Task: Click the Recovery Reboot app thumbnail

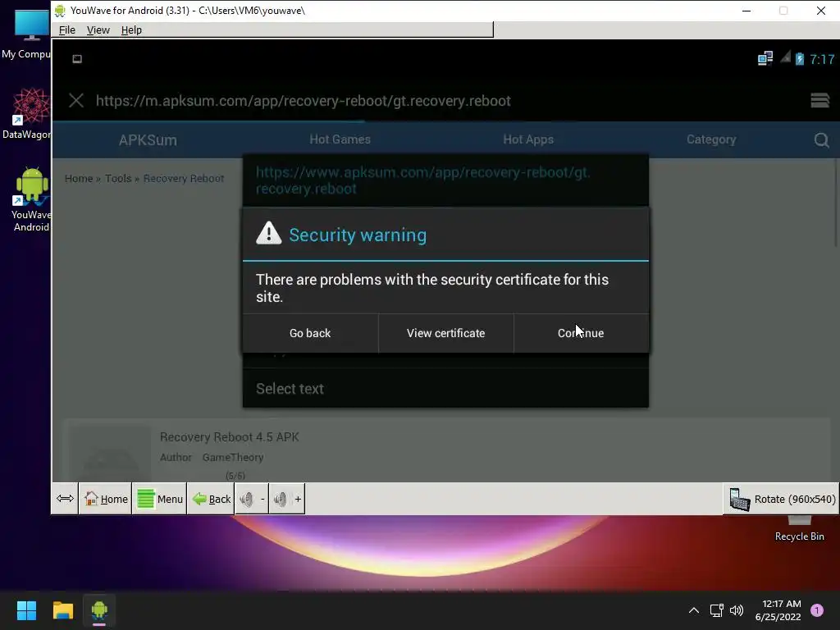Action: click(x=110, y=454)
